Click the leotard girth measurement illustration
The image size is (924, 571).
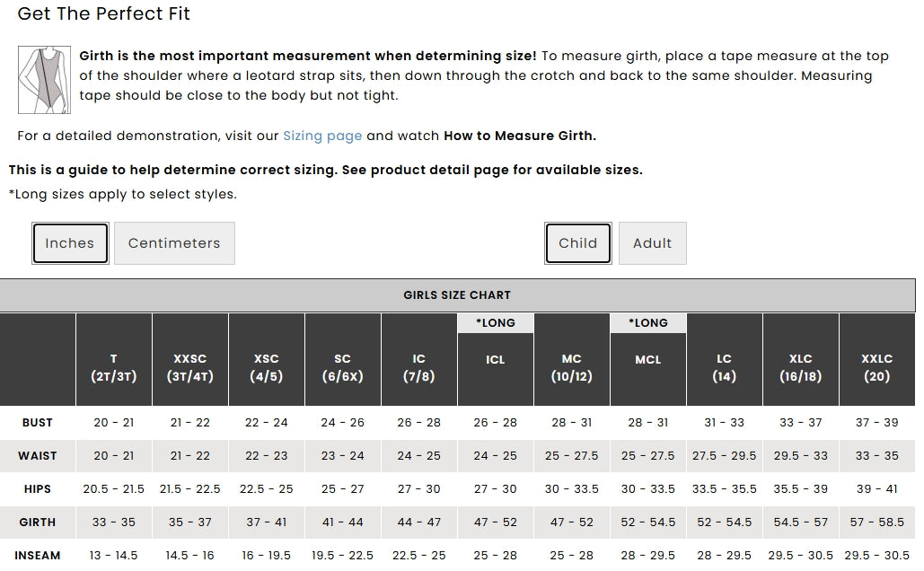pos(44,80)
